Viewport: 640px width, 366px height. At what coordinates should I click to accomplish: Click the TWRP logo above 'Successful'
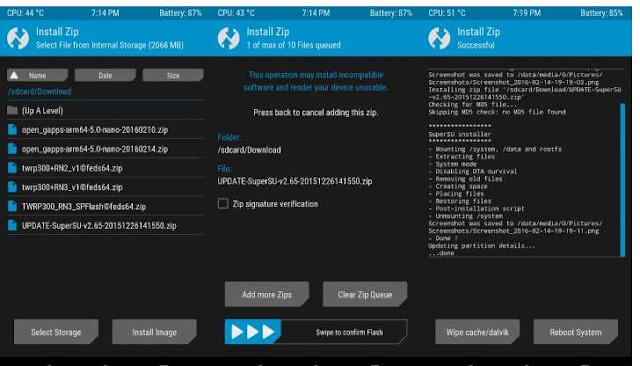pyautogui.click(x=439, y=38)
